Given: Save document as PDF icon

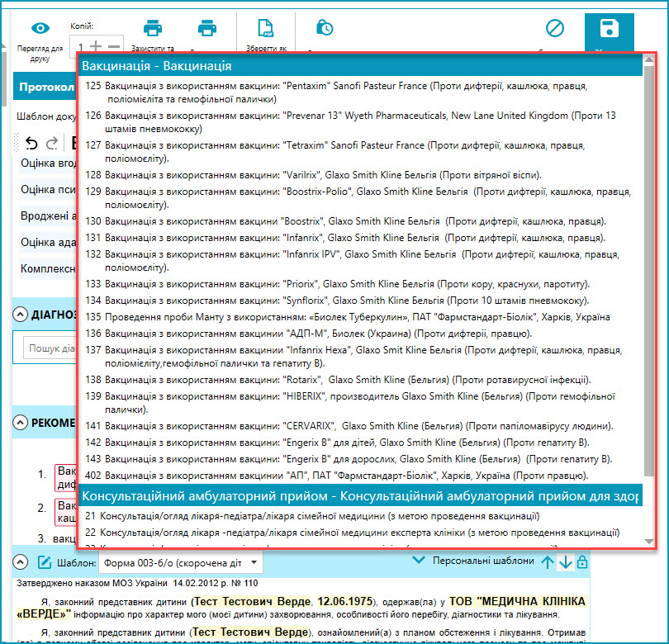Looking at the screenshot, I should click(x=266, y=28).
